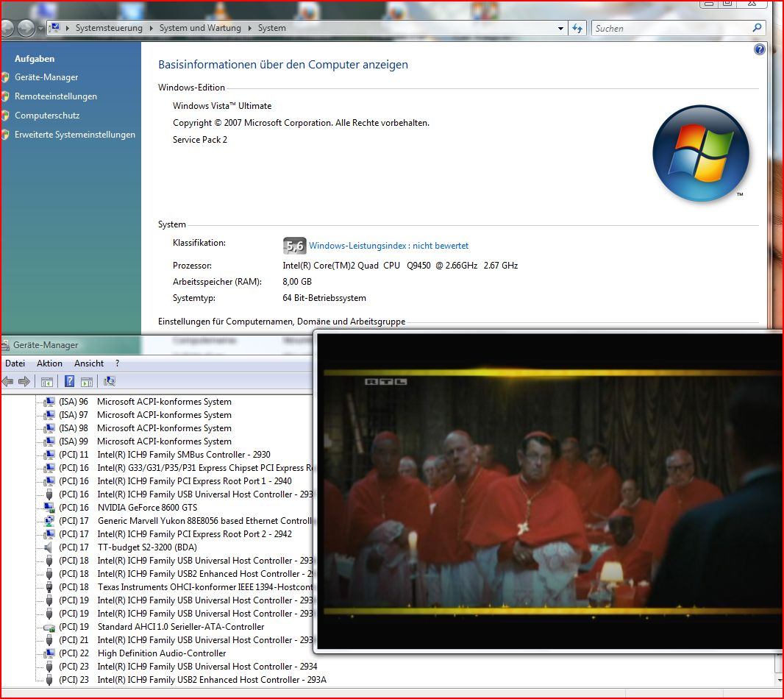Open Ansicht menu in Geräte-Manager
Image resolution: width=784 pixels, height=699 pixels.
(89, 363)
